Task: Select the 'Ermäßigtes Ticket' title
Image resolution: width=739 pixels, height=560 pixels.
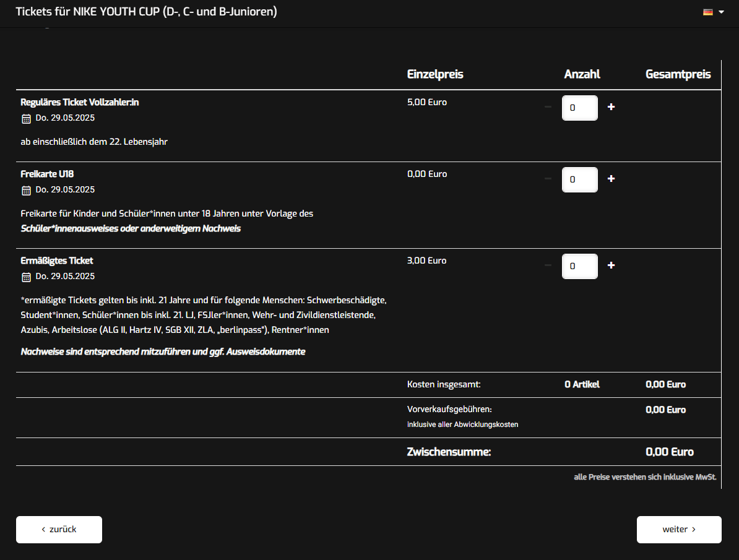Action: (57, 261)
